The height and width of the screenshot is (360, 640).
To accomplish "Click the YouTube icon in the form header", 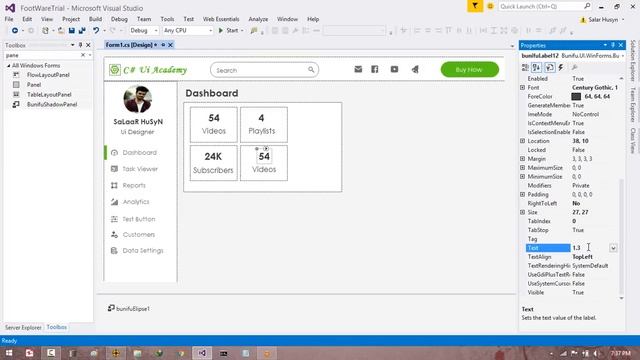I will pyautogui.click(x=394, y=69).
